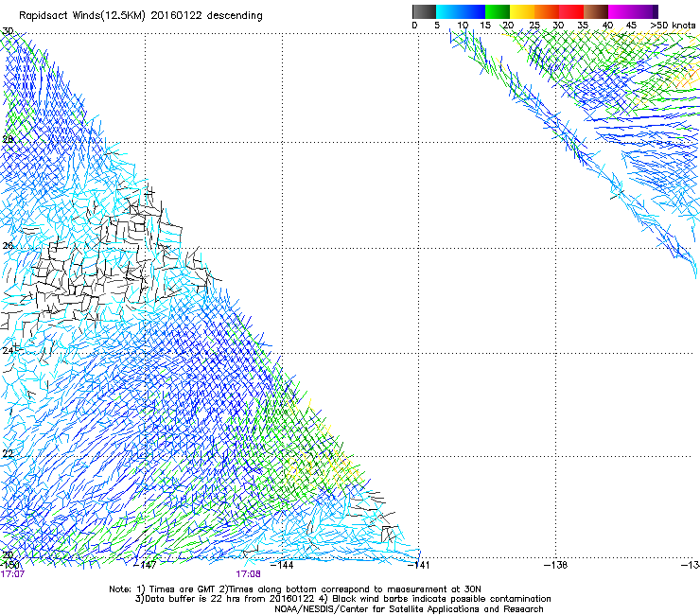Image resolution: width=700 pixels, height=615 pixels.
Task: Click the title 'Rapidscat Winds(12.5KM) 20160122 descending'
Action: tap(141, 16)
